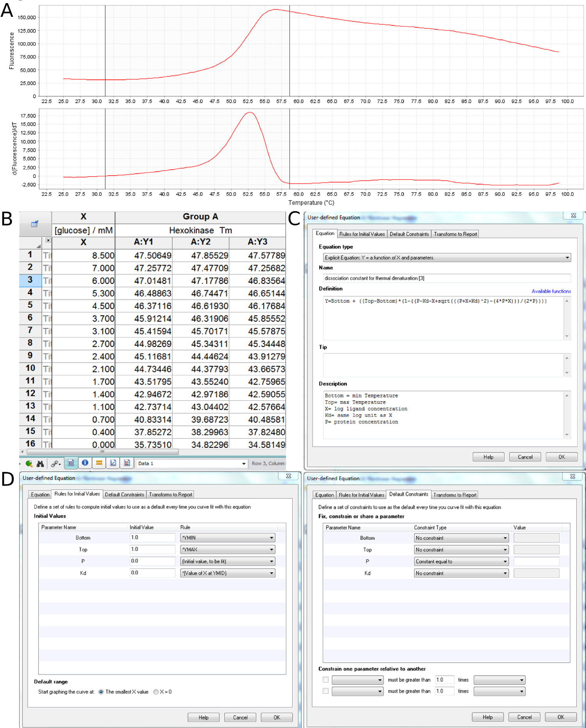Open Transforms to Report tab in panel C dialog
This screenshot has width=586, height=728.
(x=456, y=234)
